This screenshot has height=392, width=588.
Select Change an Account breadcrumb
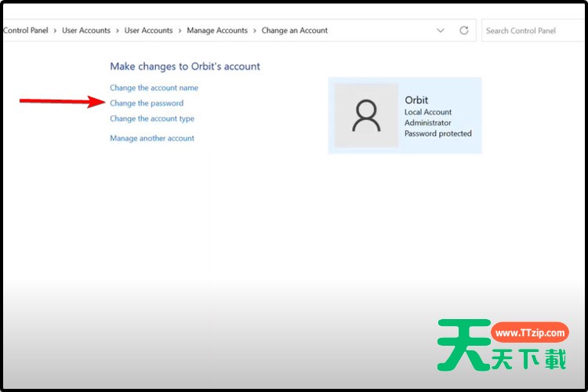pyautogui.click(x=295, y=31)
